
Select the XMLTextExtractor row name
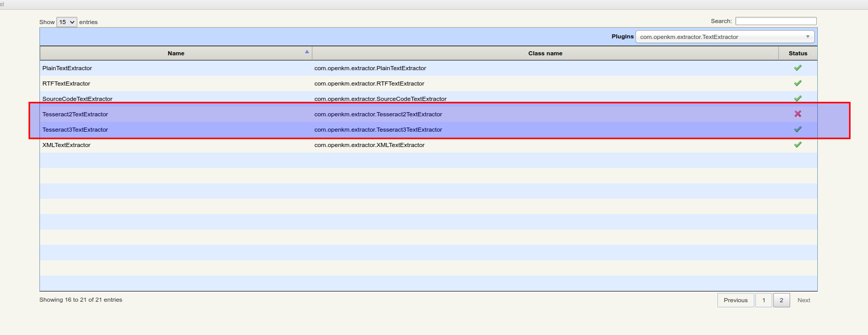point(67,145)
